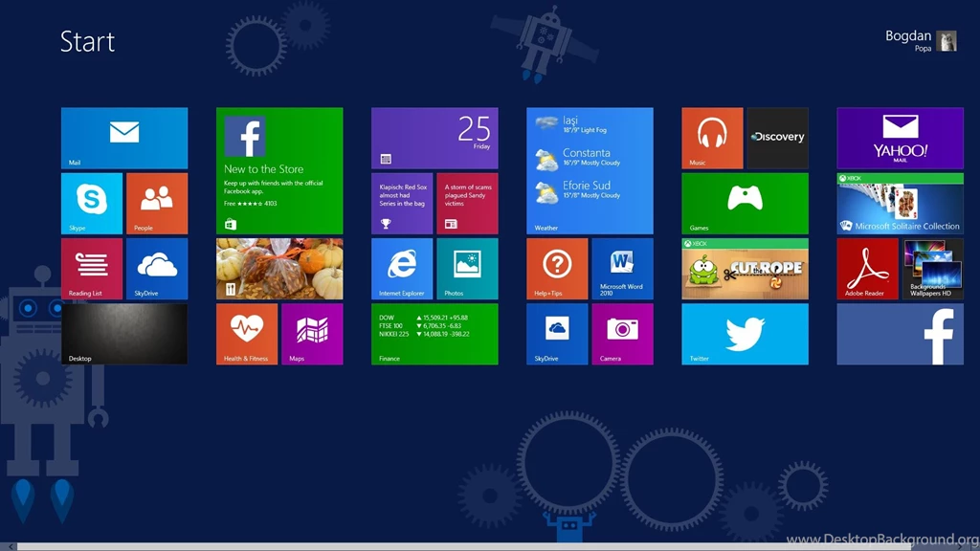Select the Reading List tile
The image size is (980, 551).
point(92,268)
